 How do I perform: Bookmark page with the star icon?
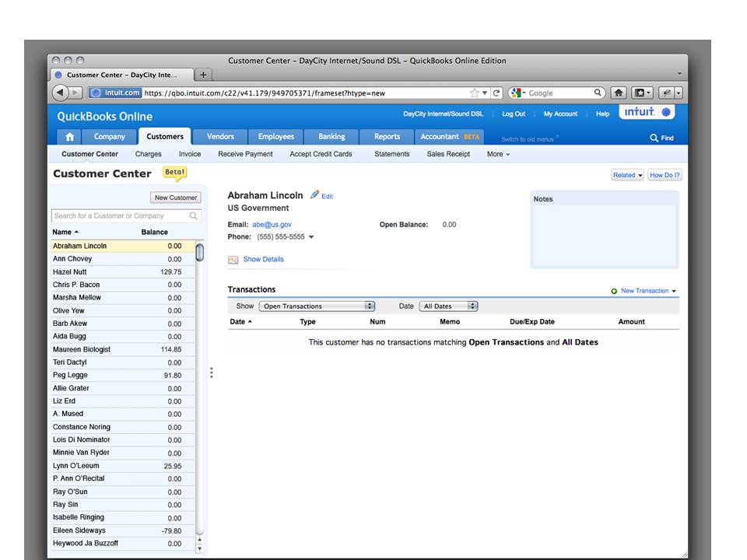[x=474, y=93]
